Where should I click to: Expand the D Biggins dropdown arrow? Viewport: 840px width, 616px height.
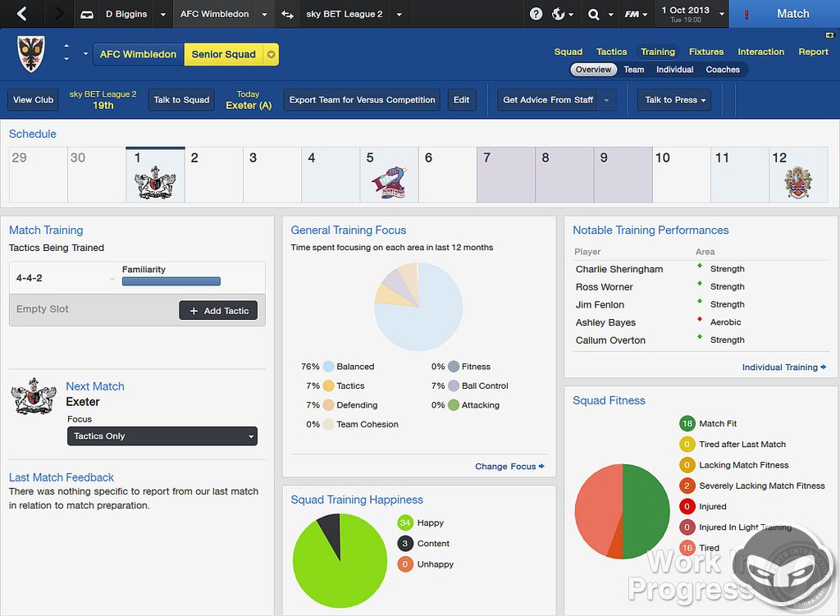coord(163,15)
